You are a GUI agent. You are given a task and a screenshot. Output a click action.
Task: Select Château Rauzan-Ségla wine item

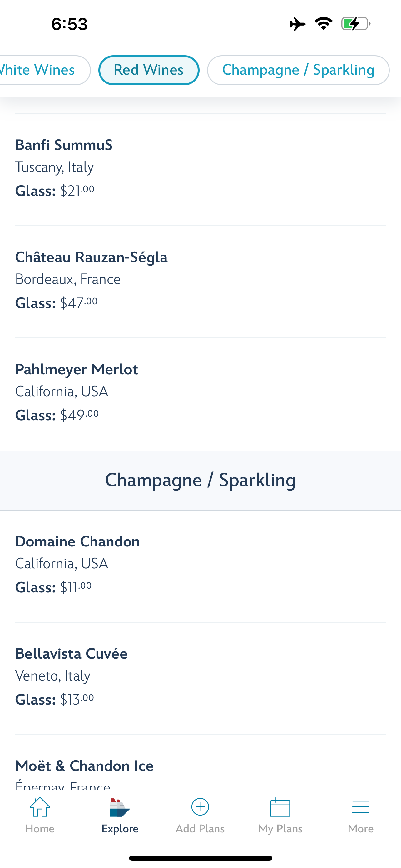click(x=91, y=257)
